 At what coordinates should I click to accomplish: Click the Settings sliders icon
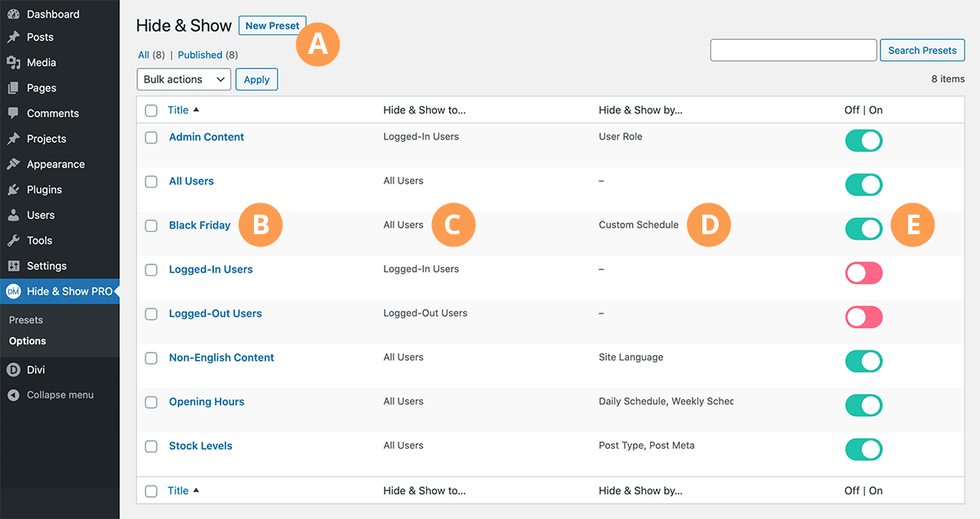point(13,266)
